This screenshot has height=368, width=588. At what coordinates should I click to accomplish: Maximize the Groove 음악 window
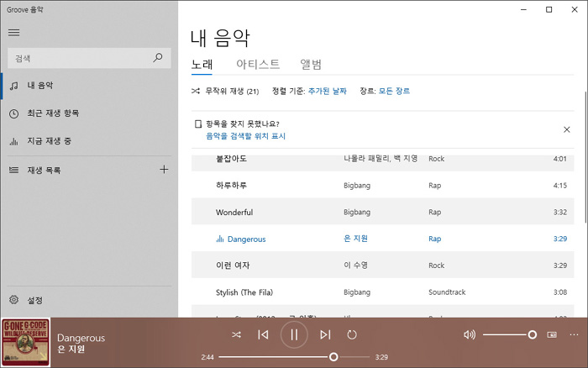(x=549, y=10)
